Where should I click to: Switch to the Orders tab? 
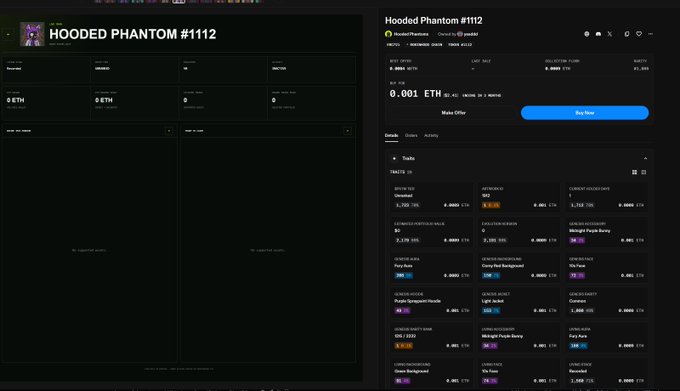click(x=411, y=136)
